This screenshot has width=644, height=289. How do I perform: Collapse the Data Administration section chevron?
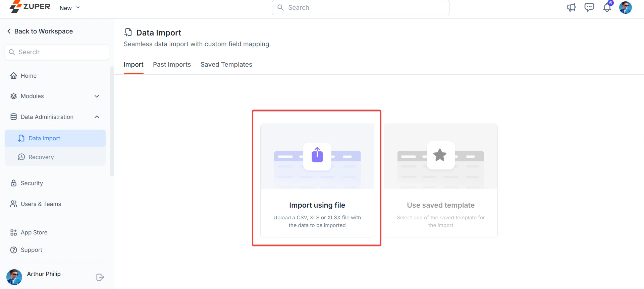pyautogui.click(x=97, y=117)
